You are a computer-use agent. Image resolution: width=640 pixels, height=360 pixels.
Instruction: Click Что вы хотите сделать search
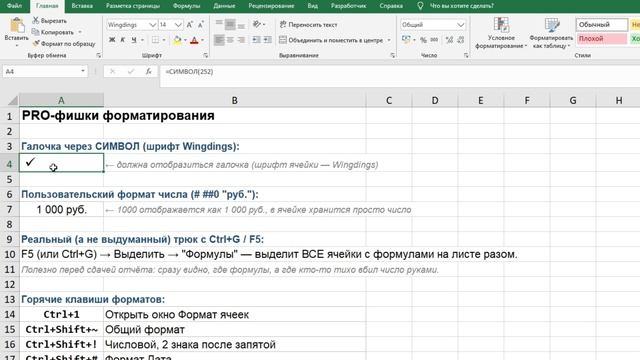click(461, 6)
